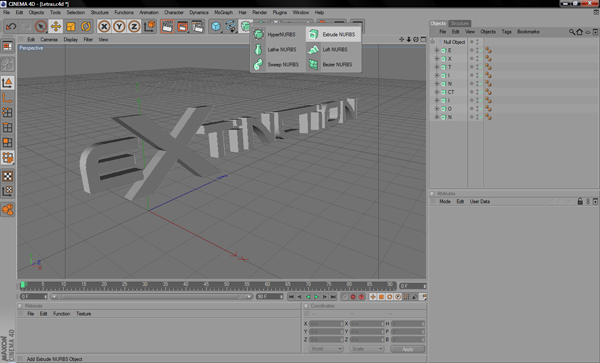Screen dimensions: 600x363
Task: Click the X position input field
Action: pyautogui.click(x=326, y=324)
